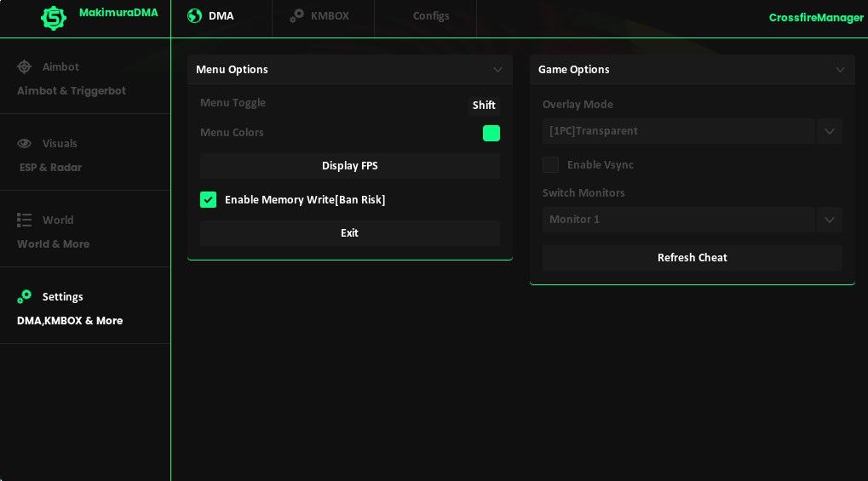Switch to the Configs tab
Viewport: 868px width, 481px height.
pos(431,16)
